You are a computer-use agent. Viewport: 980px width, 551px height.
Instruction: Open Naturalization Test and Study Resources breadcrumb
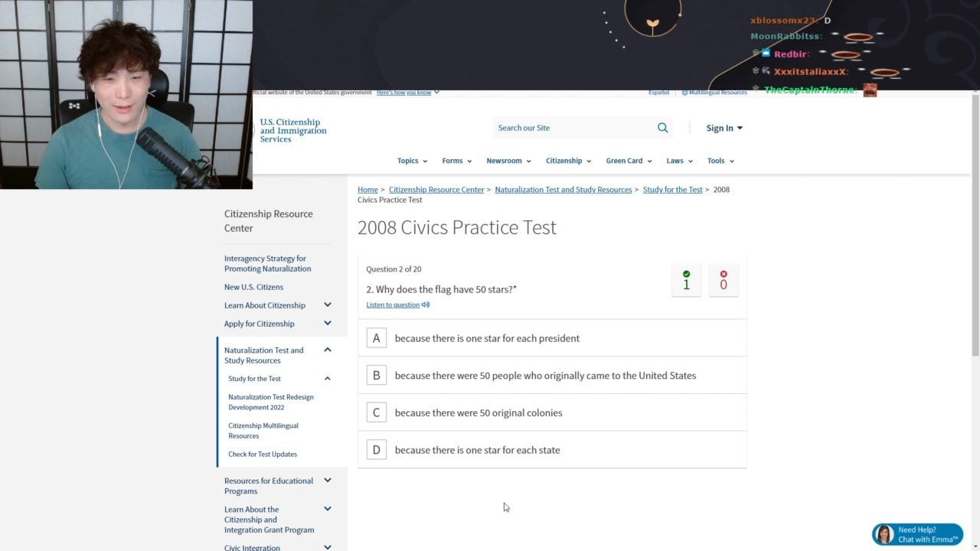click(x=563, y=190)
